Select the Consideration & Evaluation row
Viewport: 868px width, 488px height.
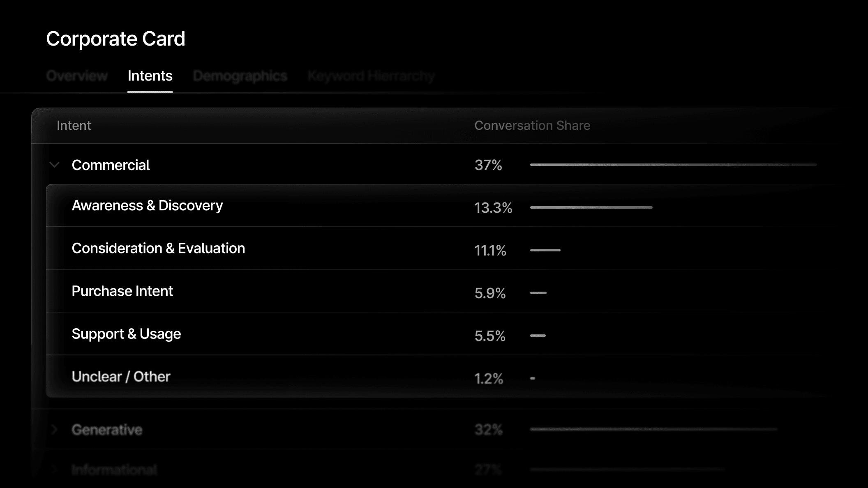coord(158,248)
